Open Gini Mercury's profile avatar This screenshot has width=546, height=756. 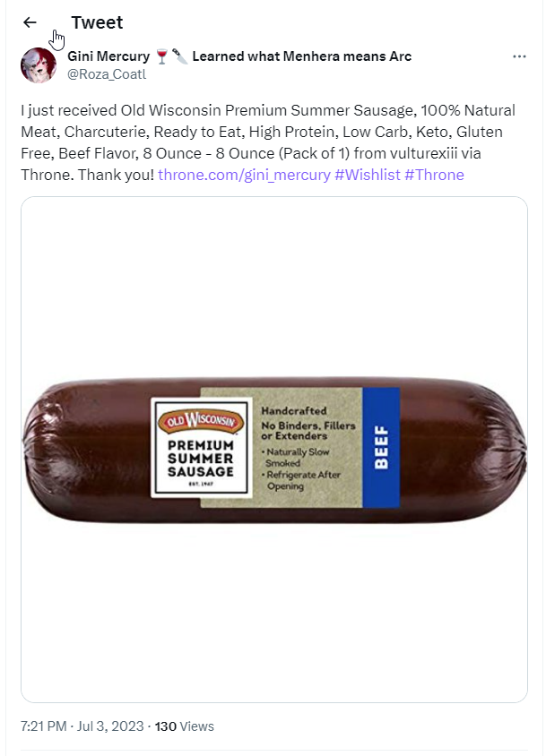pos(39,65)
